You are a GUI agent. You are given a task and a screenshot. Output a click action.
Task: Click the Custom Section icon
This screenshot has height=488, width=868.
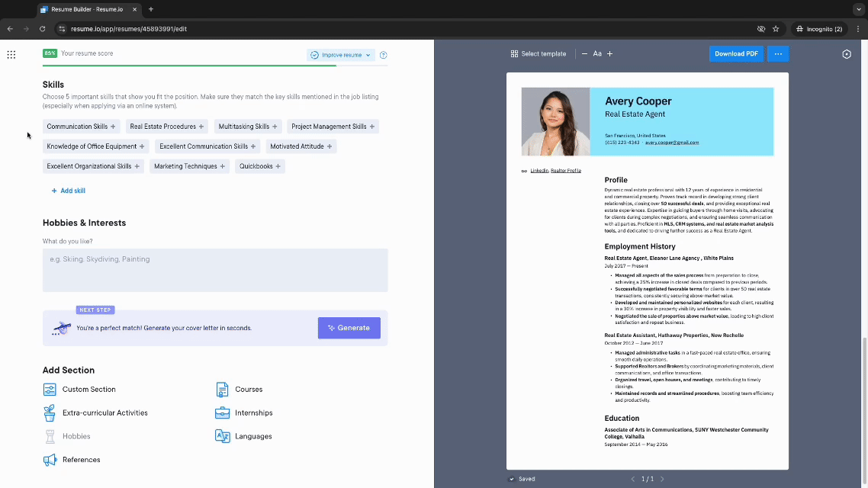tap(49, 389)
